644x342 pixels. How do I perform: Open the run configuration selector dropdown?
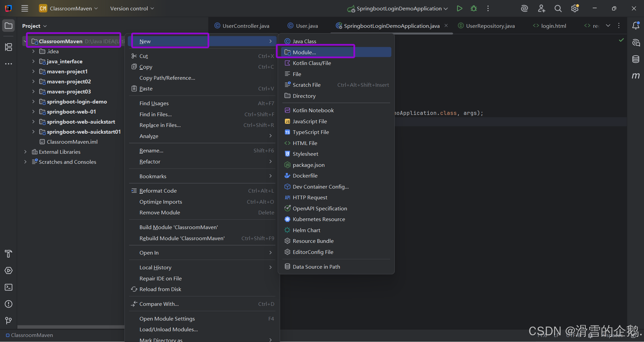coord(398,8)
